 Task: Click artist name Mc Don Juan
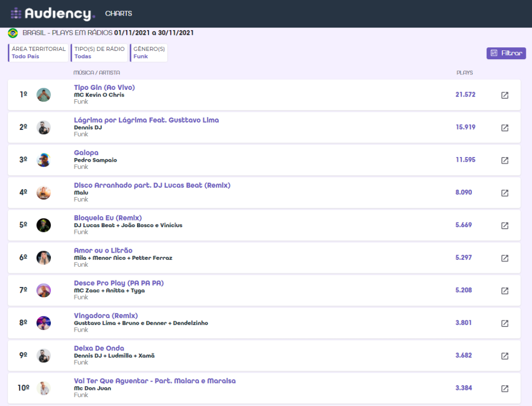pos(92,388)
